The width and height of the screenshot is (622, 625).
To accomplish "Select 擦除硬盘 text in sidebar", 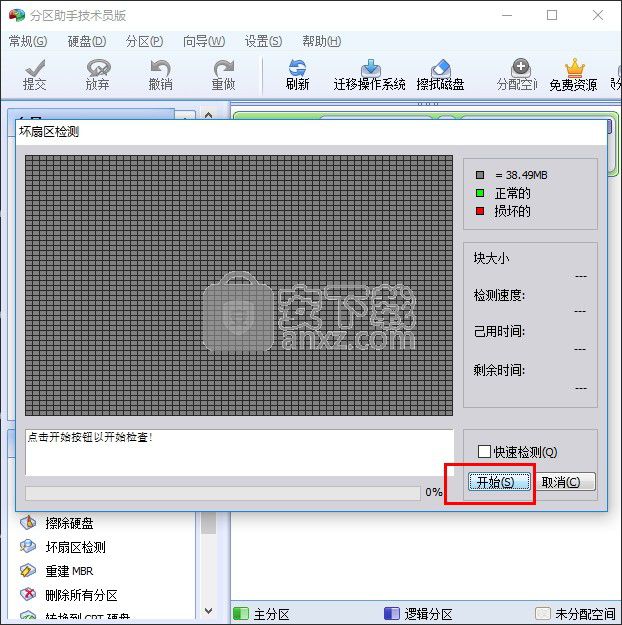I will [x=69, y=523].
